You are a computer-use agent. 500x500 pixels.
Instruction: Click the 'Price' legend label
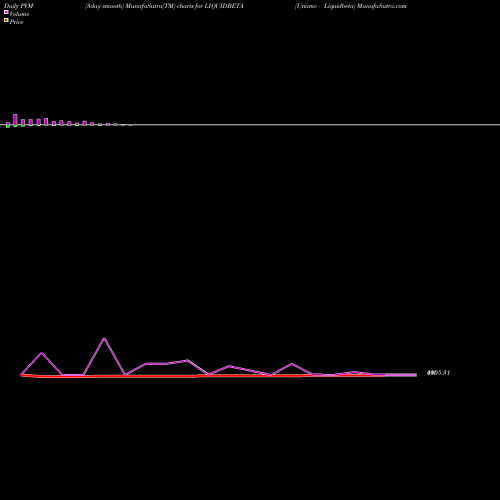[16, 22]
